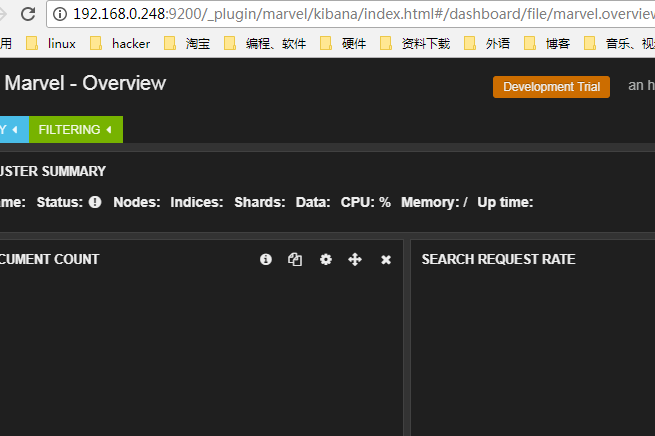This screenshot has height=436, width=655.
Task: Remove the Document Count panel
Action: [x=386, y=260]
